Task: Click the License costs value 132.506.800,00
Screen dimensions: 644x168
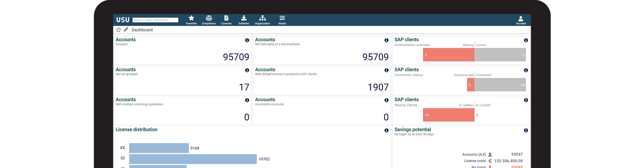Action: click(508, 161)
